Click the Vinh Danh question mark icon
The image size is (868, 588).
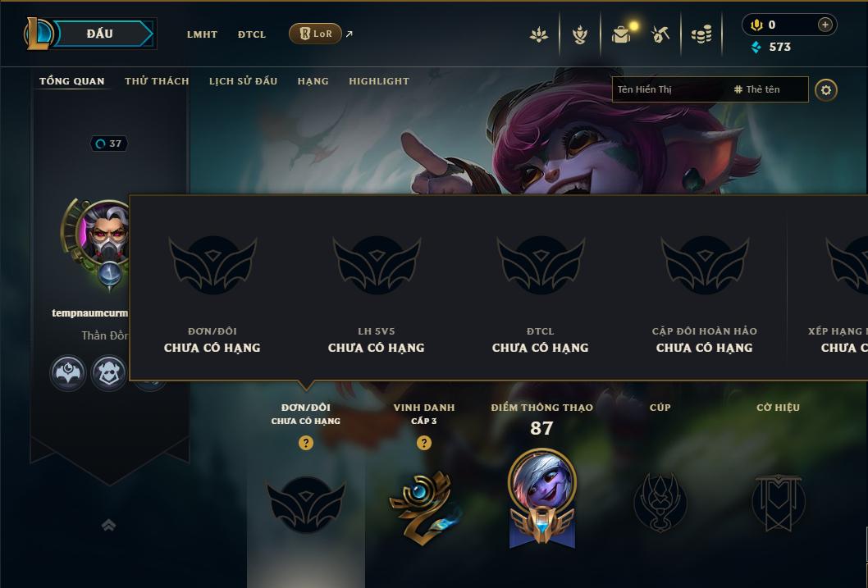(424, 443)
